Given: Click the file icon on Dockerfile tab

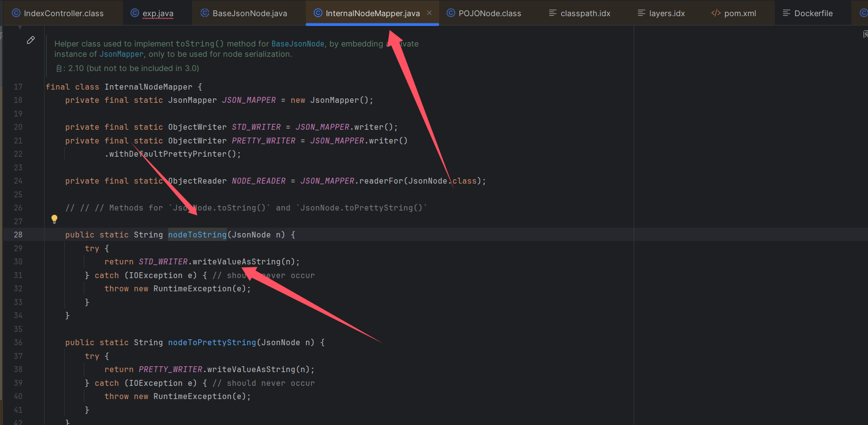Looking at the screenshot, I should 787,13.
